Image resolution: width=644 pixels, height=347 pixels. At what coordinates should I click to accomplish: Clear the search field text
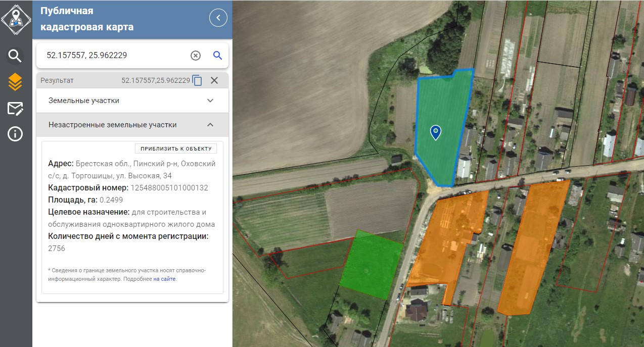tap(196, 56)
